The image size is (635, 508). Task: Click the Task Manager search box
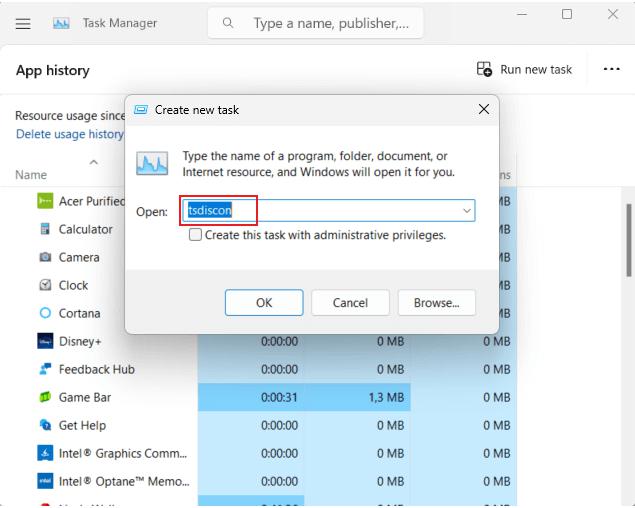315,23
